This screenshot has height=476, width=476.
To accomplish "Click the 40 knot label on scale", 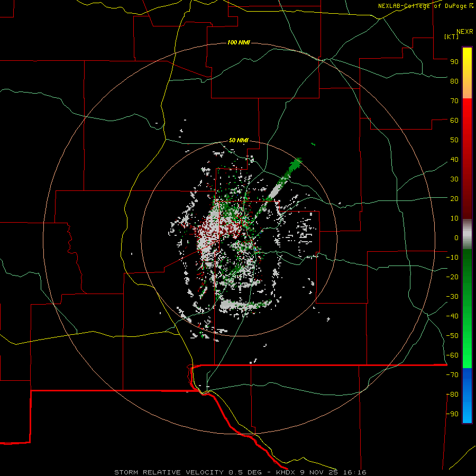I will (454, 159).
